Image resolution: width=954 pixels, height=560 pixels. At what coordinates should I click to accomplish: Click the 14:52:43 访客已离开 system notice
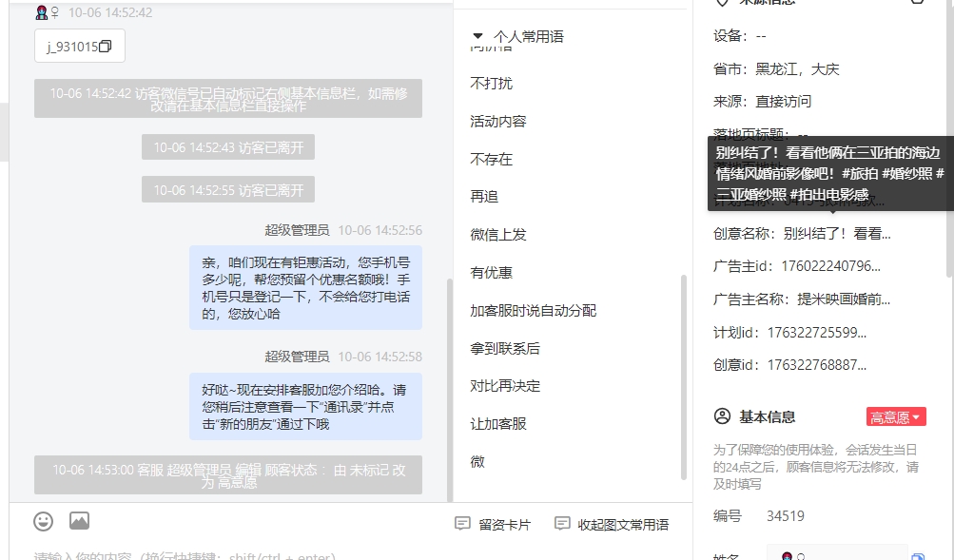(x=228, y=147)
